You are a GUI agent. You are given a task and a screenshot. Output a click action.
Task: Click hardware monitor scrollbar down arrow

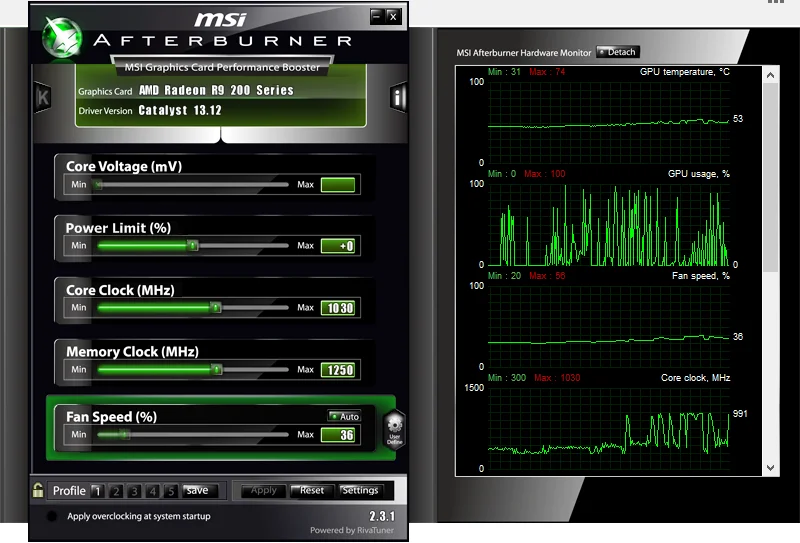point(770,467)
